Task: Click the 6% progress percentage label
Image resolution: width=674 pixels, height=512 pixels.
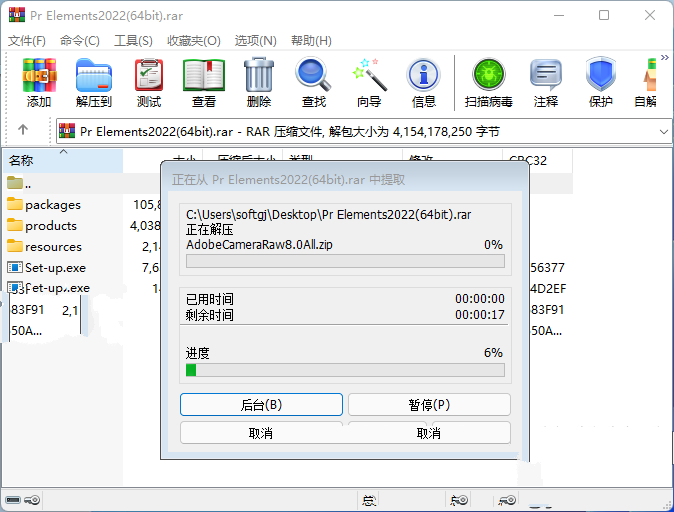Action: (x=493, y=353)
